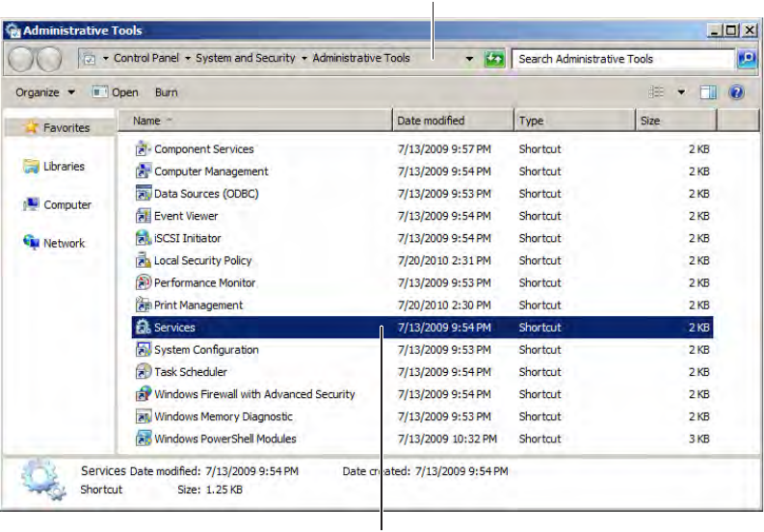Select Libraries label in navigation pane

[64, 167]
